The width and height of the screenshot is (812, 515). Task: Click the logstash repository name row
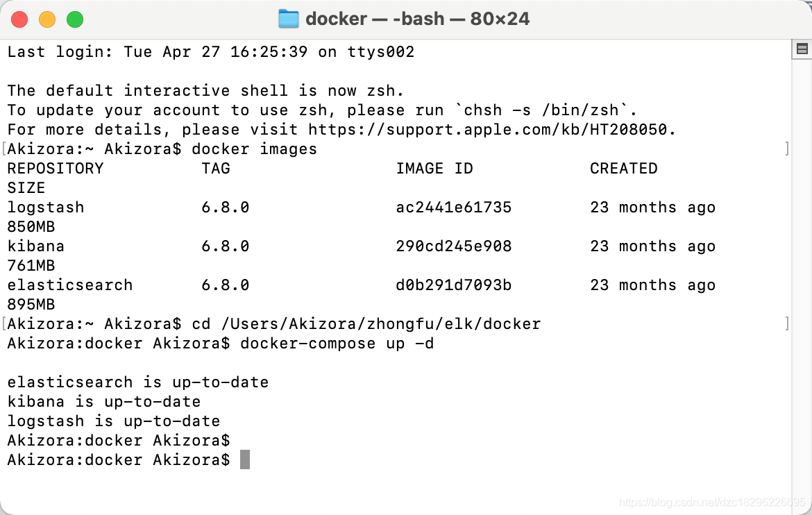(46, 208)
